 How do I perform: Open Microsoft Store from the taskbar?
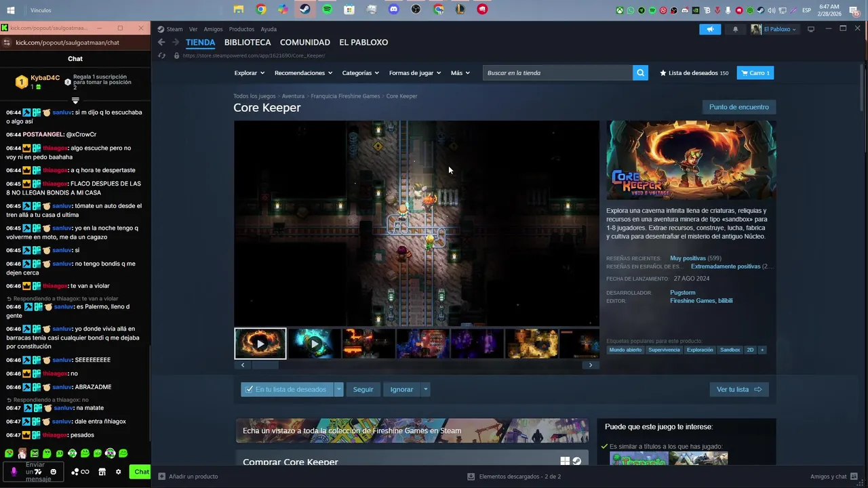349,9
